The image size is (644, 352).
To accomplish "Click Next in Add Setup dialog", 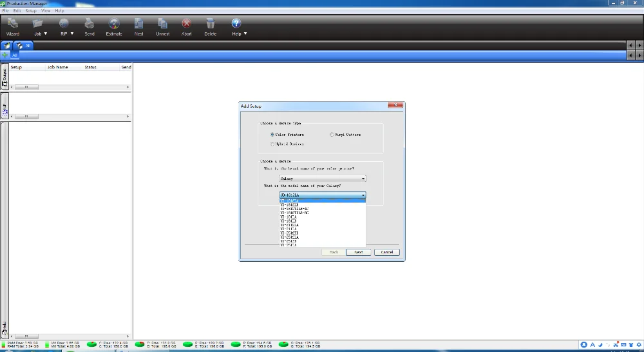I will click(x=358, y=252).
